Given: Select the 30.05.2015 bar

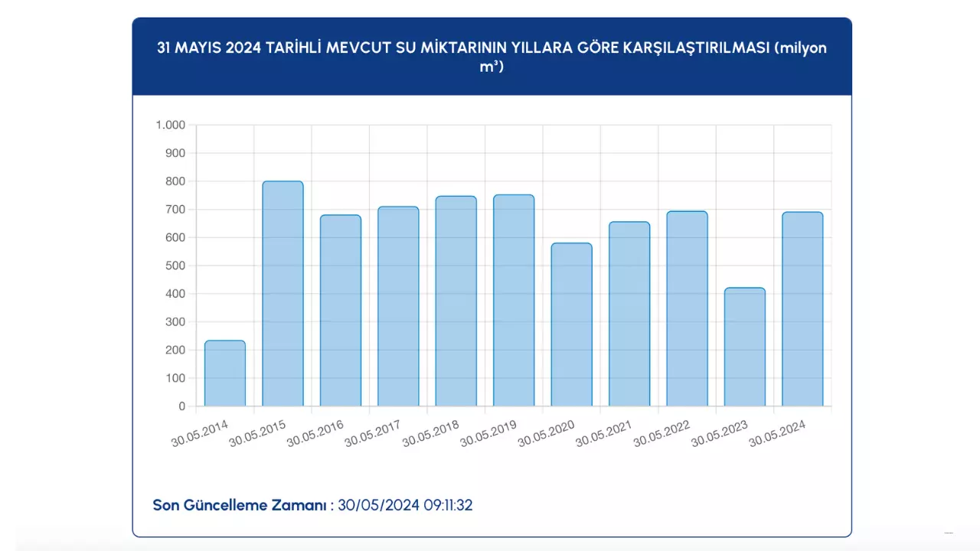Looking at the screenshot, I should [x=283, y=294].
